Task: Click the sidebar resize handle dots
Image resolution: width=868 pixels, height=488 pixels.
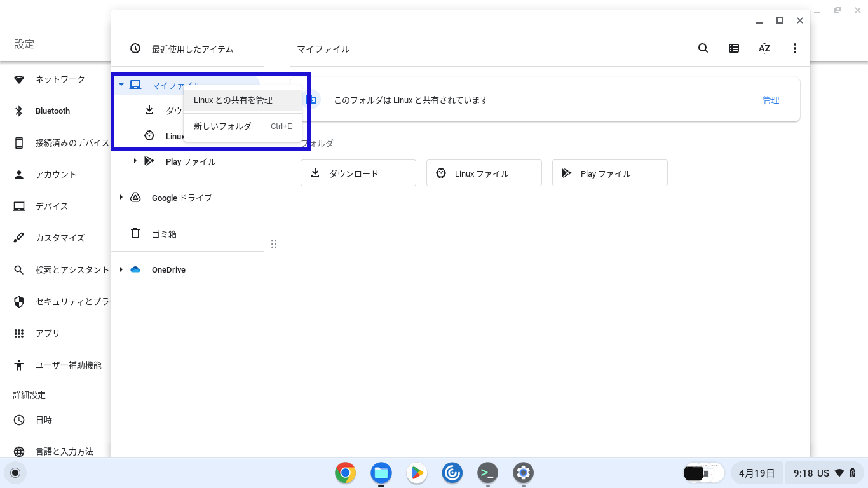Action: point(274,244)
